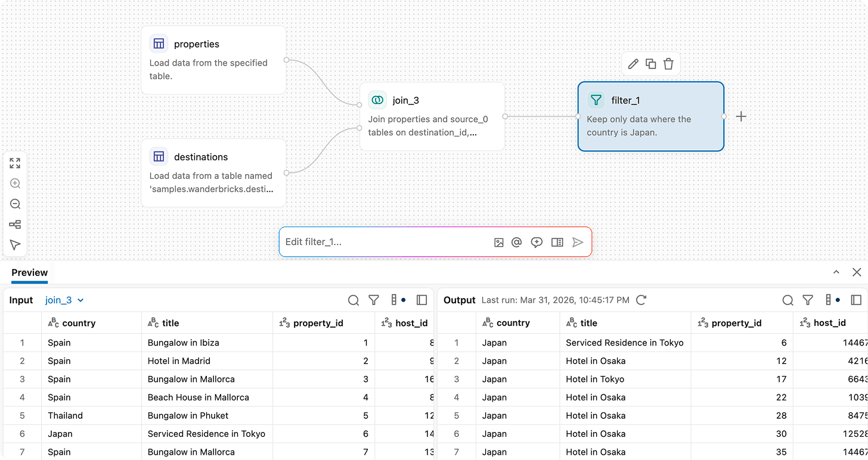Search the Output preview table
The height and width of the screenshot is (460, 868).
click(788, 300)
